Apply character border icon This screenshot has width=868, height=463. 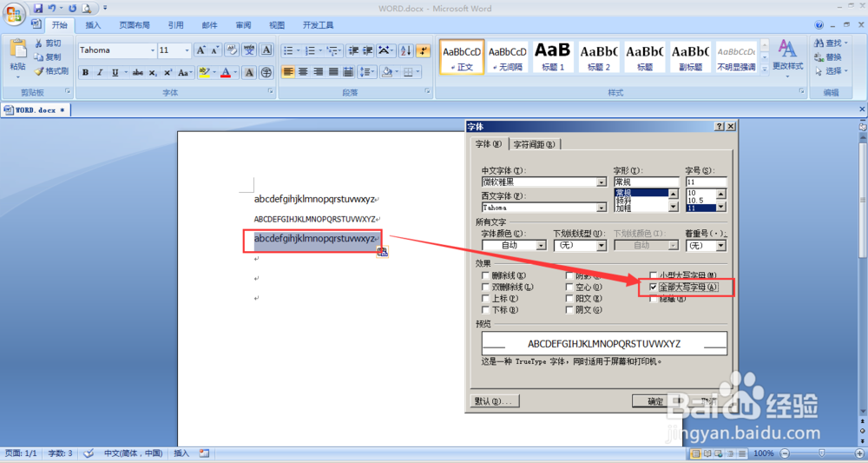point(266,50)
